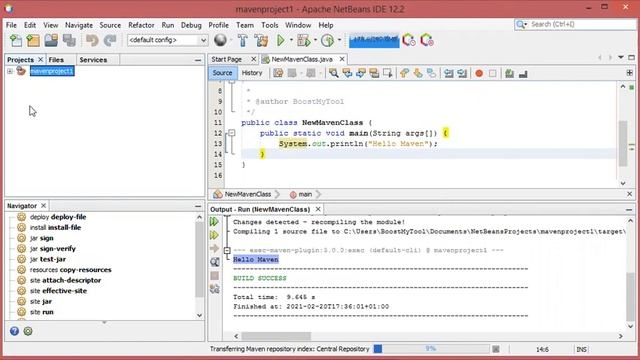Click the memory usage heap bar

(x=374, y=40)
